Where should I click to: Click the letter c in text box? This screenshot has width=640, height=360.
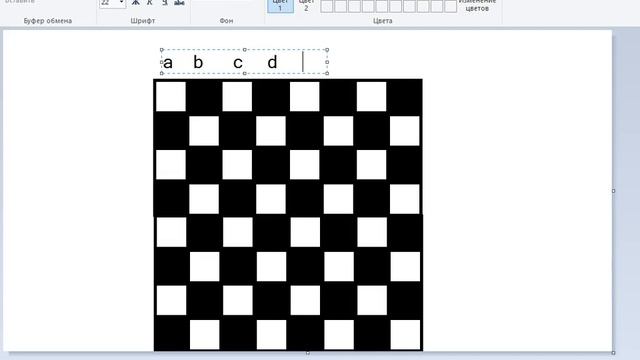(238, 63)
